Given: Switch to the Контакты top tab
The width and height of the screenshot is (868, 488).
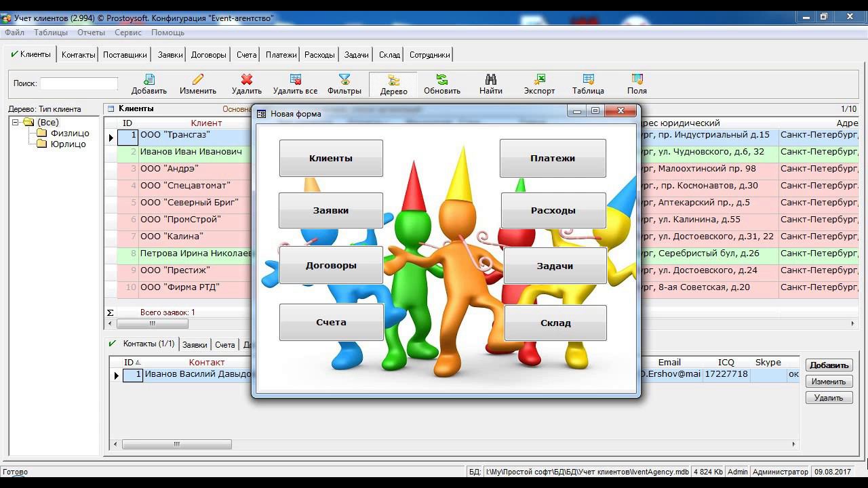Looking at the screenshot, I should tap(78, 55).
